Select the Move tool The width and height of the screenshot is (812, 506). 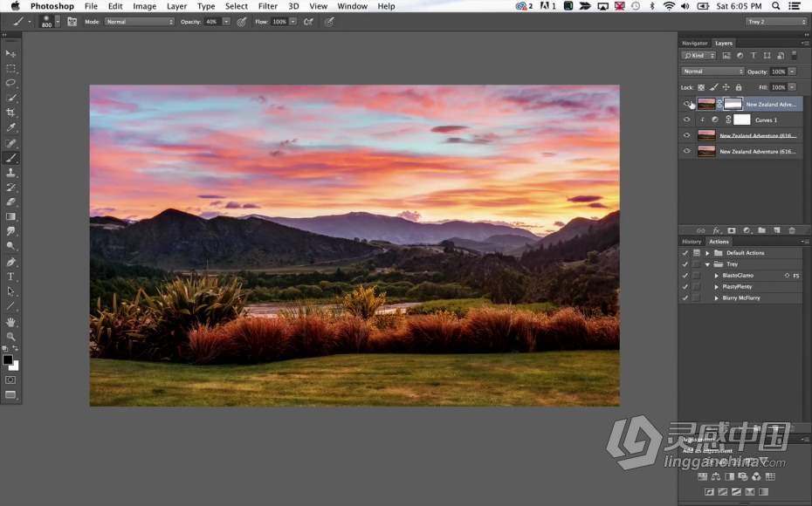point(10,53)
